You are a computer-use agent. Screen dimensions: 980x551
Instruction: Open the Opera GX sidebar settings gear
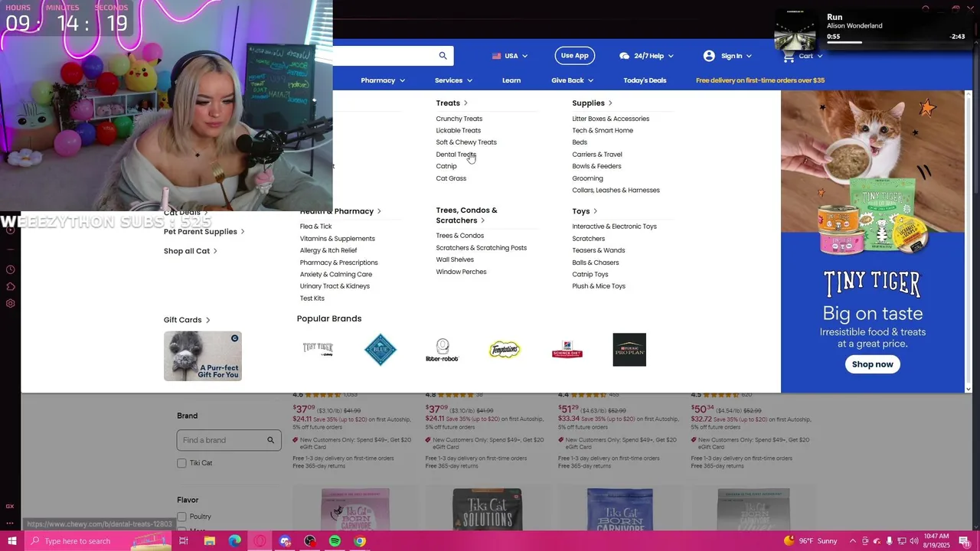(x=10, y=303)
